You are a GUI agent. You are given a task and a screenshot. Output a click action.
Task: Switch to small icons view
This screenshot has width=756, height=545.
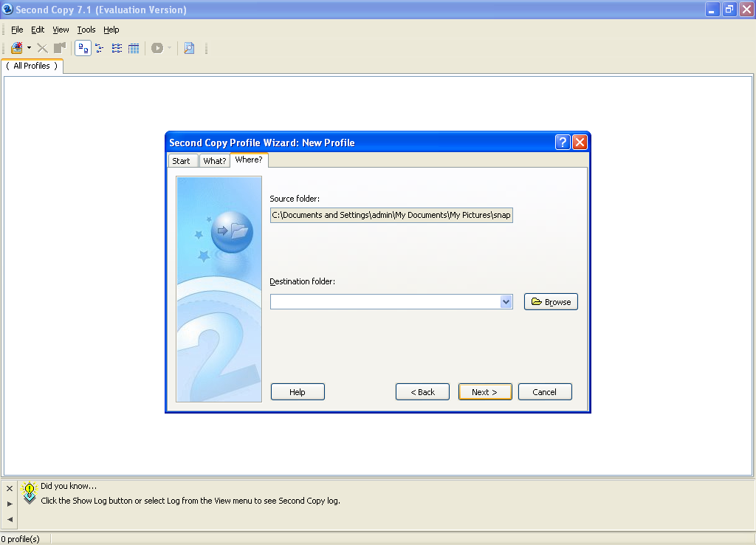(100, 48)
